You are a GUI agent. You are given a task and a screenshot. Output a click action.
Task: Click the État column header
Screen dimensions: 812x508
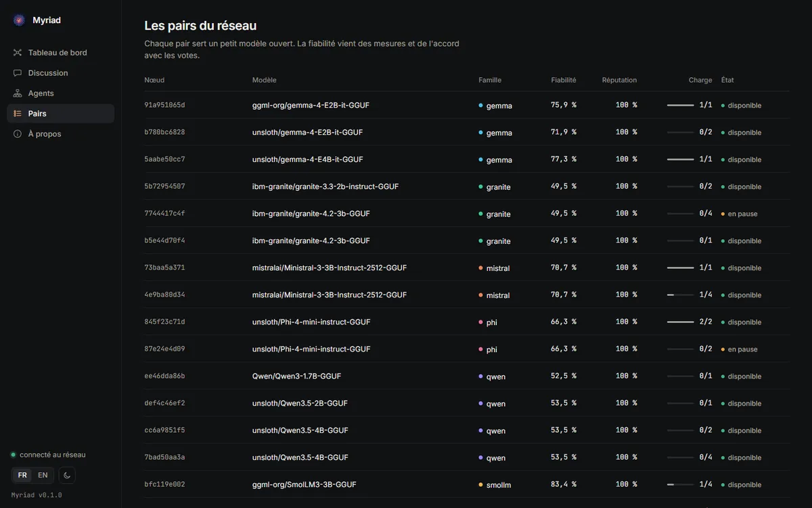727,80
